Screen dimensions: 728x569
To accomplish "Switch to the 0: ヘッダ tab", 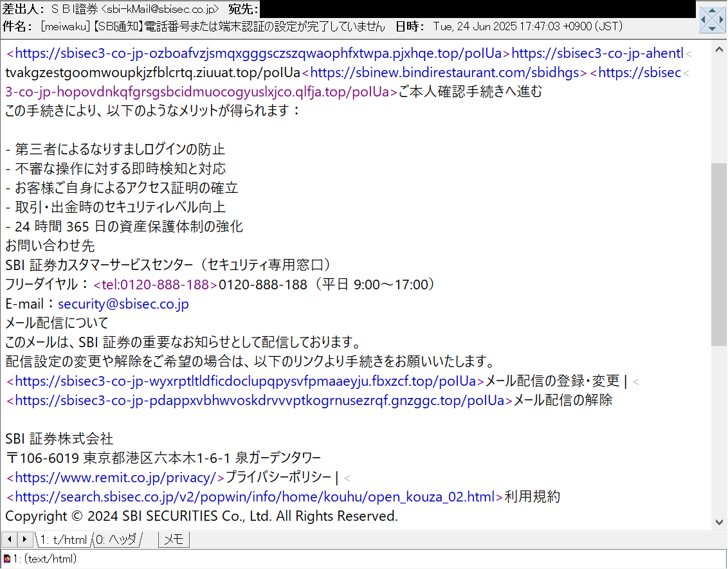I will pos(117,540).
